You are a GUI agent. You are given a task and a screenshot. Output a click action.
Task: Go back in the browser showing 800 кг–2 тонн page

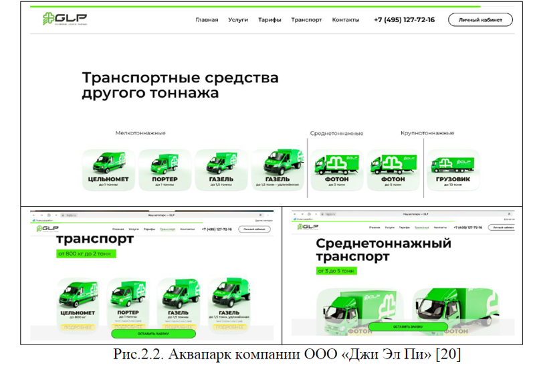pyautogui.click(x=34, y=215)
